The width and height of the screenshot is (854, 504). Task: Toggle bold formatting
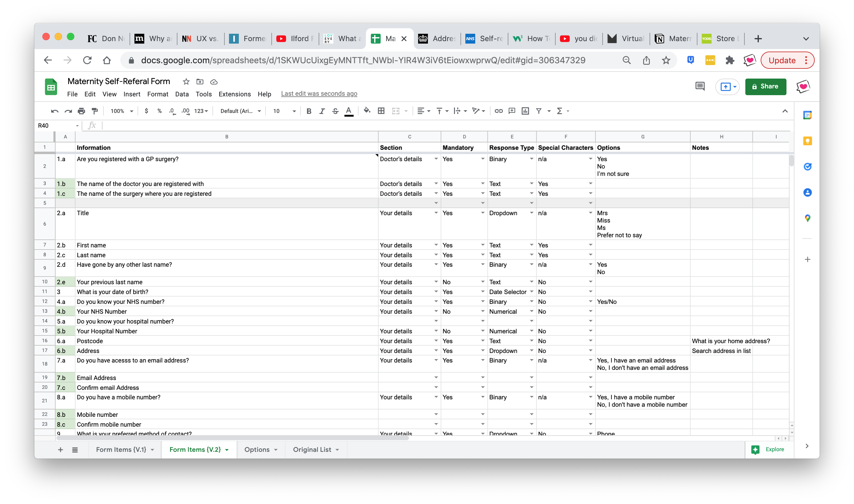tap(309, 111)
